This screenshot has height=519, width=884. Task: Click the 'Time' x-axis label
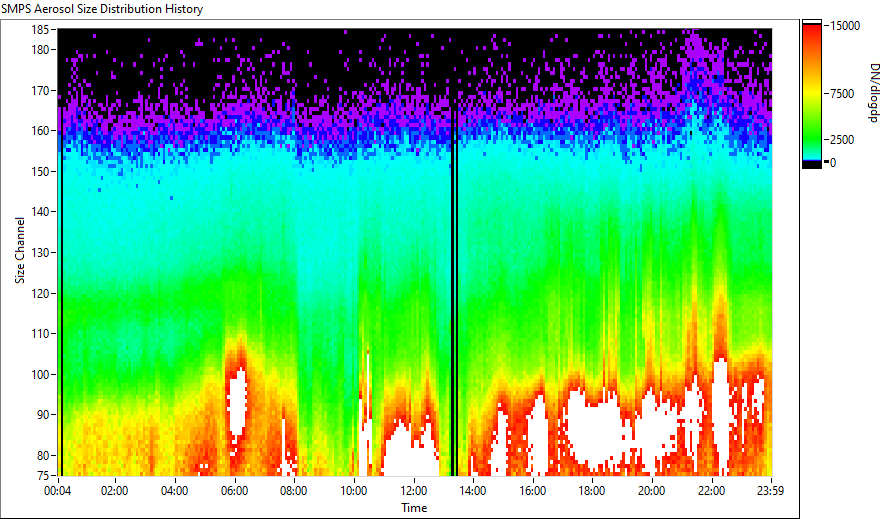pos(414,508)
